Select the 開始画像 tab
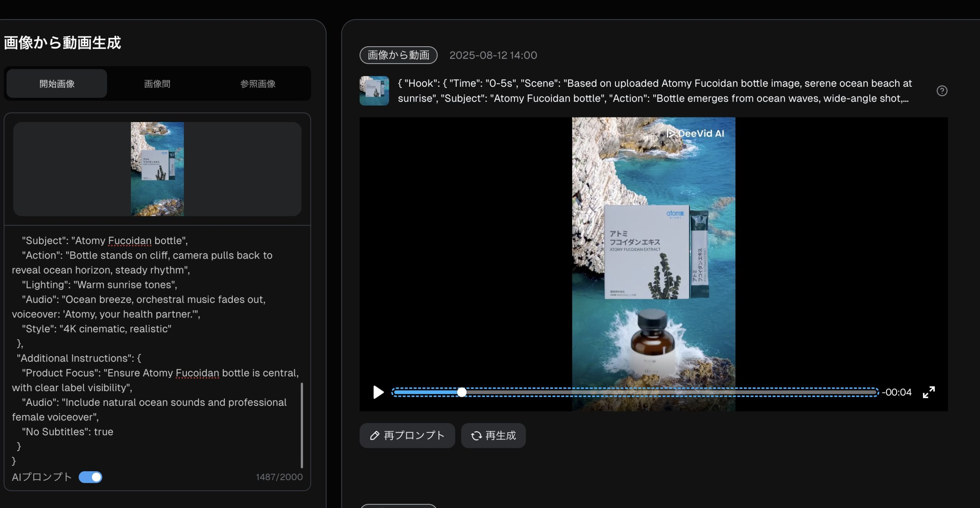Image resolution: width=980 pixels, height=508 pixels. 56,83
